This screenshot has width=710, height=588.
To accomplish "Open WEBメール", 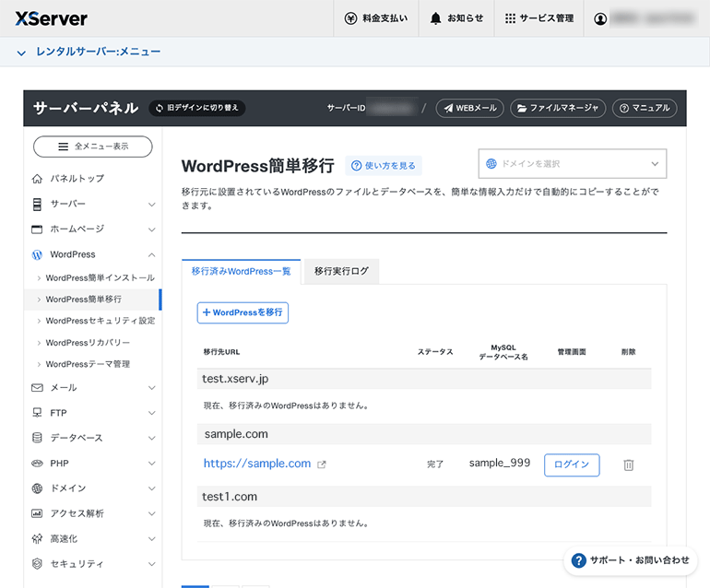I will pos(469,108).
